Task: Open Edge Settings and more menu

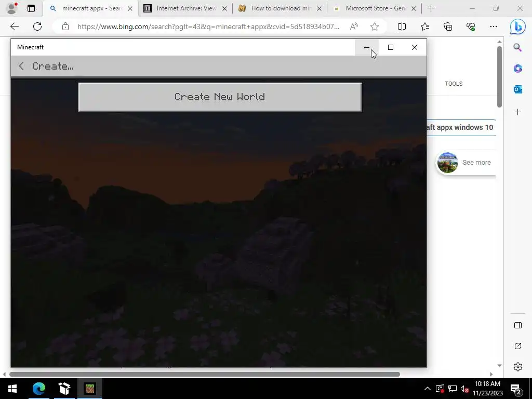Action: click(494, 26)
